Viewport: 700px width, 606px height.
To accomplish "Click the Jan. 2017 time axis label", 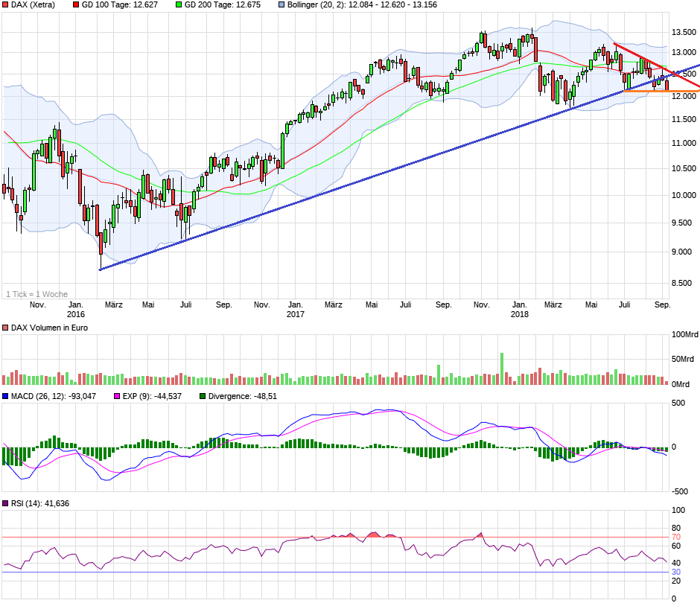I will point(296,309).
